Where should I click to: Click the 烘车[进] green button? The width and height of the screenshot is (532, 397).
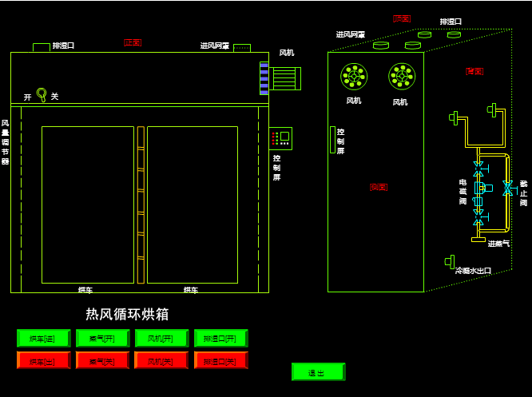tap(44, 339)
